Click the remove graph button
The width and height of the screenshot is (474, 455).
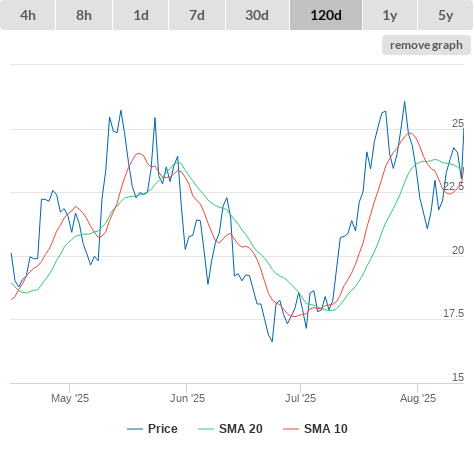pos(426,45)
